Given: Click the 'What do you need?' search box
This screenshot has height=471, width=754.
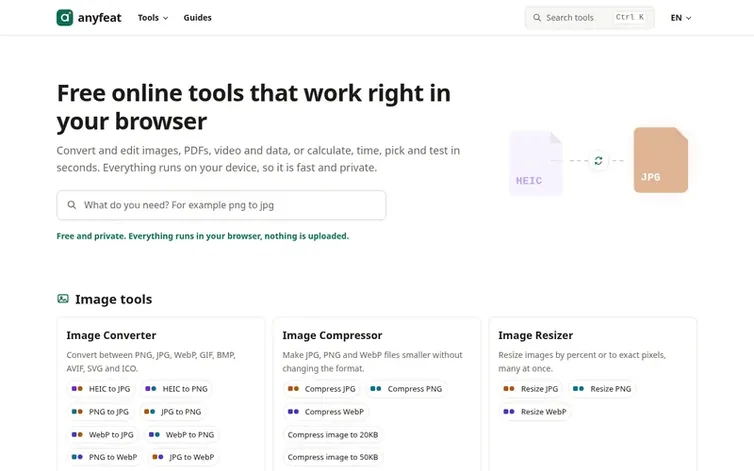Looking at the screenshot, I should pyautogui.click(x=221, y=205).
